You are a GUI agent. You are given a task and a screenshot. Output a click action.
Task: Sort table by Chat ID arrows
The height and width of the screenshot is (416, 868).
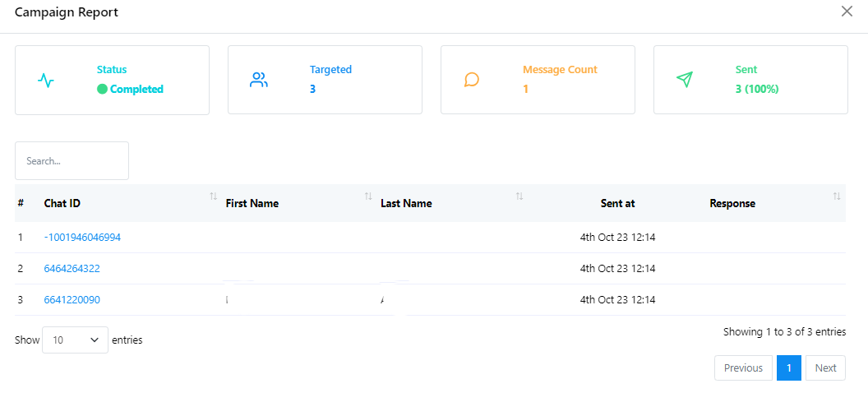(213, 196)
